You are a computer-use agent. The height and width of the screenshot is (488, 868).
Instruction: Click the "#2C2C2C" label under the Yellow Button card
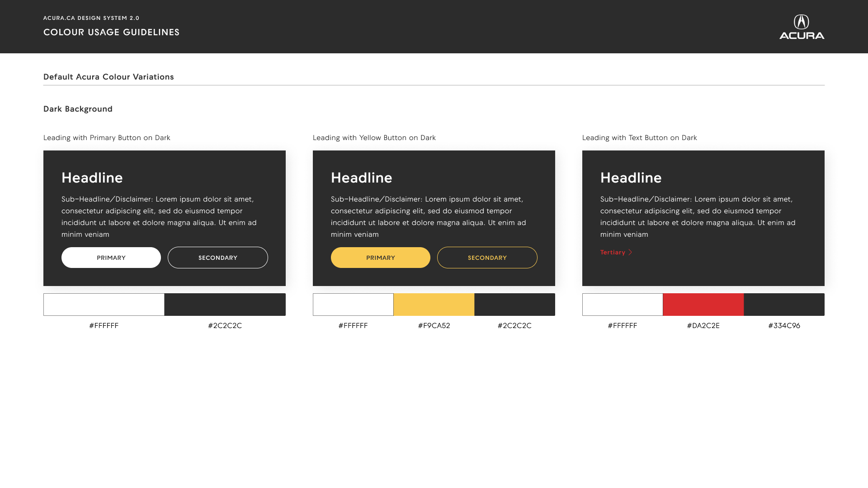point(515,326)
